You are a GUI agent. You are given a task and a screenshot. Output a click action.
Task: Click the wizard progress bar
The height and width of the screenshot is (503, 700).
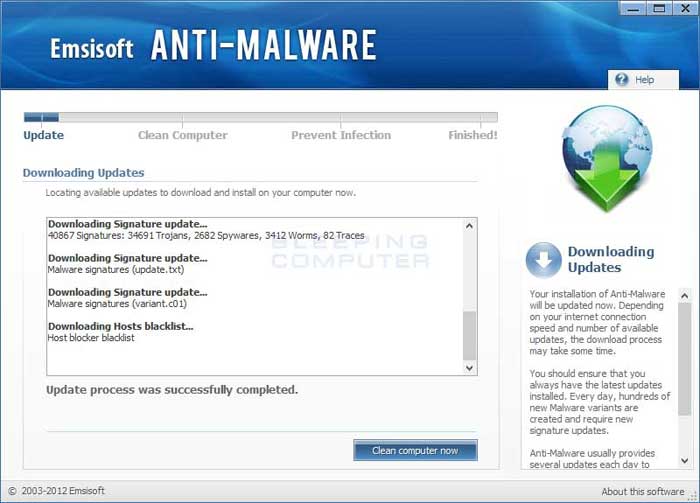pos(261,117)
